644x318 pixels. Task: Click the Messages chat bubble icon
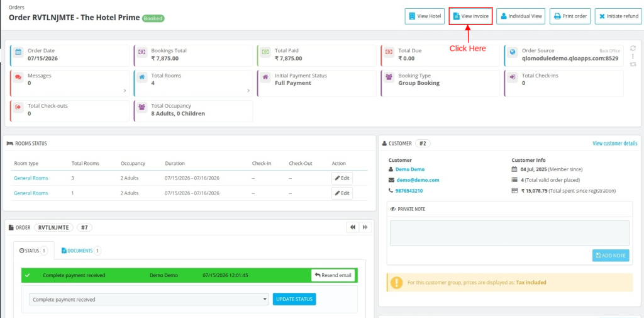18,77
